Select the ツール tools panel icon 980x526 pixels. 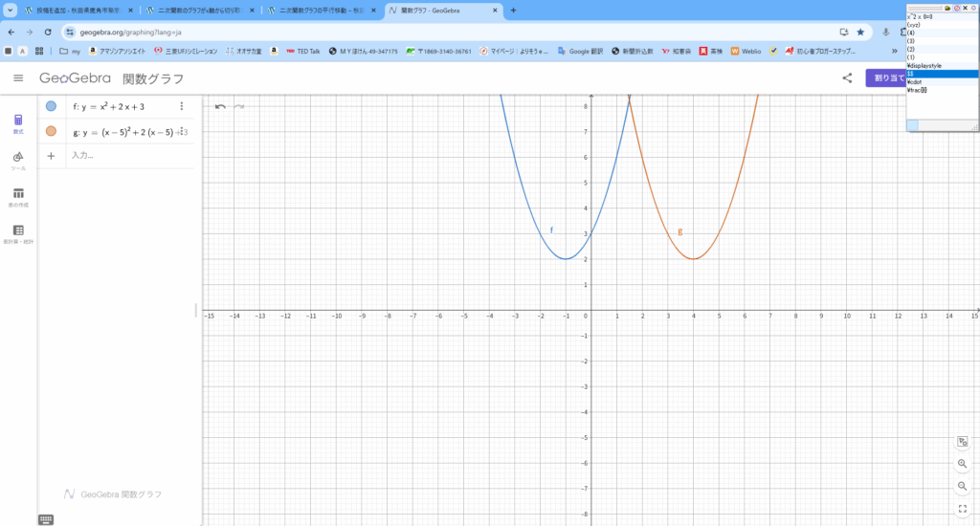[x=18, y=159]
